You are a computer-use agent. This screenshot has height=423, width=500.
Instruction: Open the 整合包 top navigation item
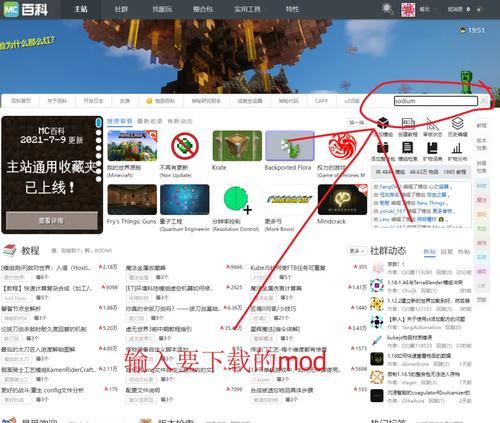[x=203, y=9]
